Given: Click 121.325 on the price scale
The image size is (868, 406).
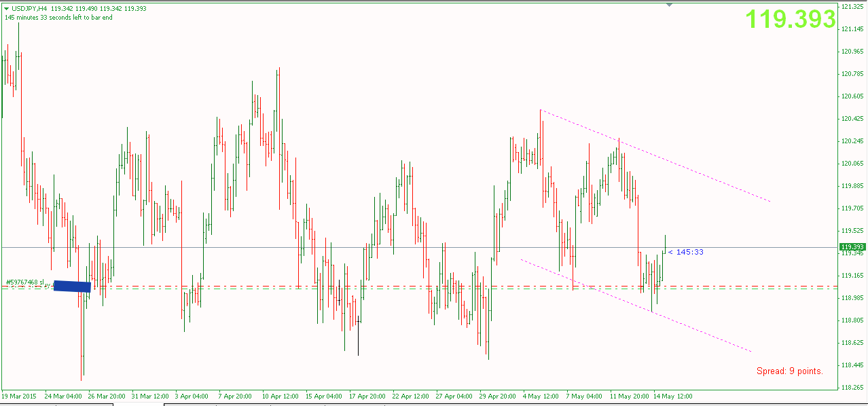Looking at the screenshot, I should pos(851,7).
